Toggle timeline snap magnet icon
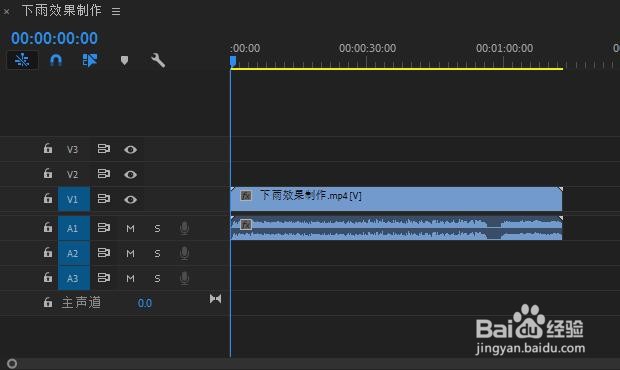This screenshot has width=620, height=370. pos(56,60)
